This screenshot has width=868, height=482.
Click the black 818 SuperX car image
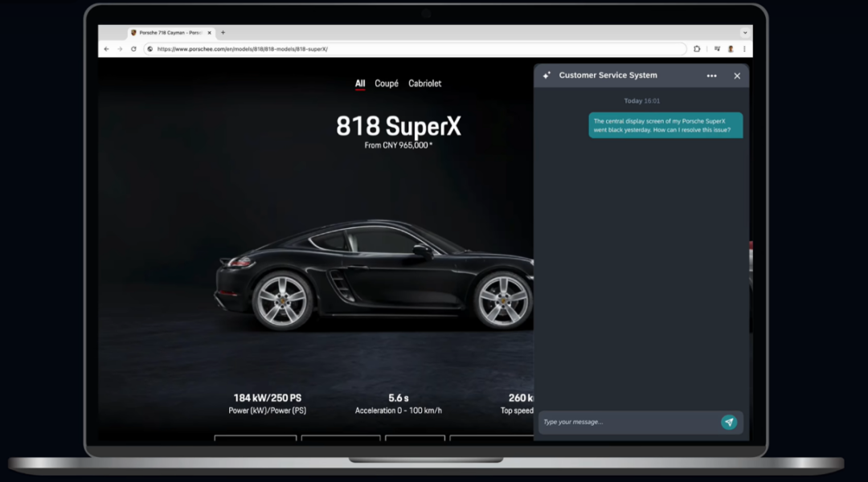375,275
